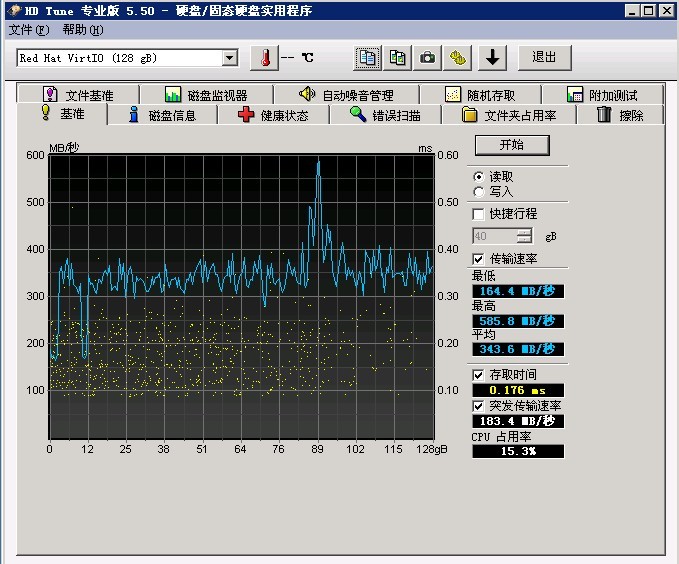679x564 pixels.
Task: Select the 写入 write radio button
Action: tap(479, 191)
